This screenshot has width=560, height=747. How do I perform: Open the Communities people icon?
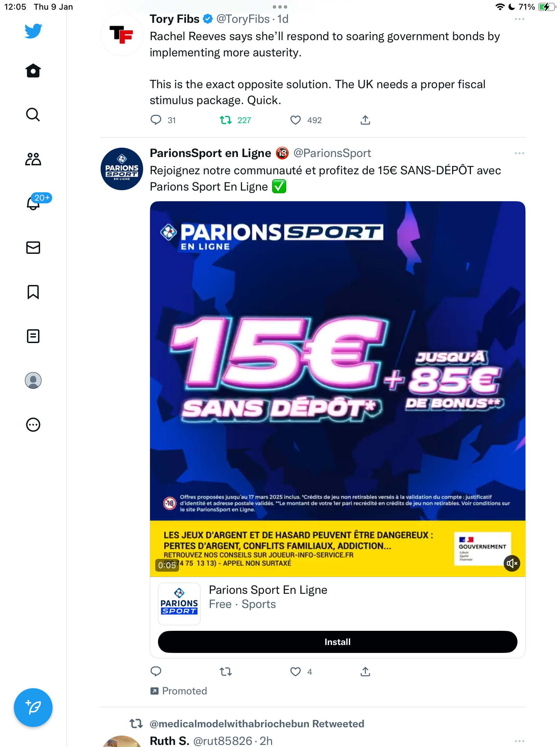[33, 159]
